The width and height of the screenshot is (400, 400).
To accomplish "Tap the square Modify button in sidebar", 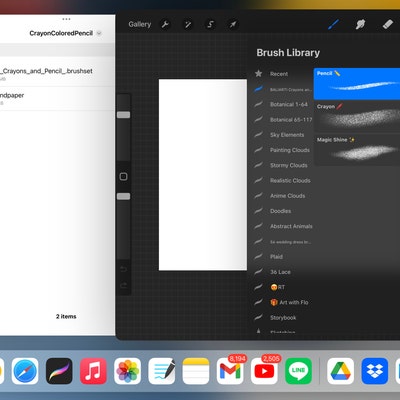I will point(123,176).
